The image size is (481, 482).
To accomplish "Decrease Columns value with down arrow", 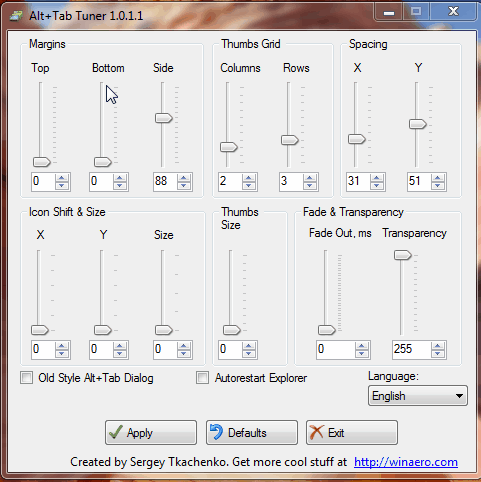I will 249,186.
